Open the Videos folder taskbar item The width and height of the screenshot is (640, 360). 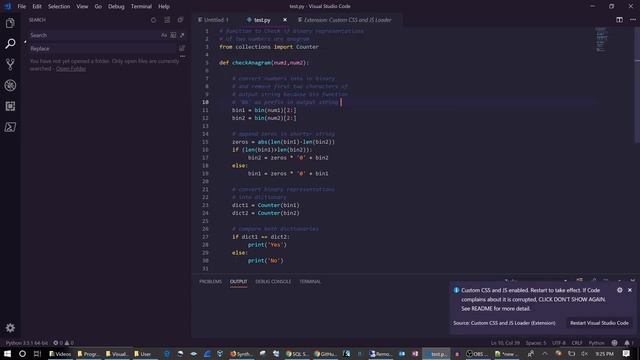click(x=60, y=354)
